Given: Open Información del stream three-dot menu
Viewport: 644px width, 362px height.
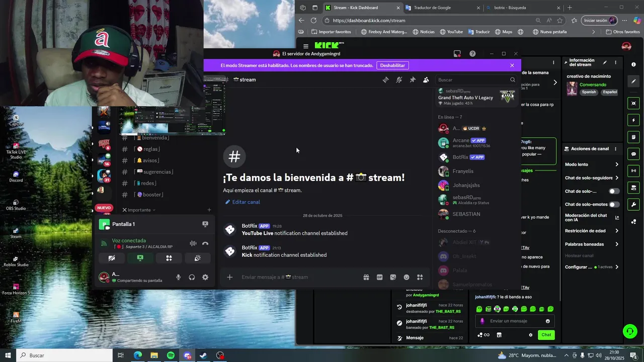Looking at the screenshot, I should (x=615, y=63).
